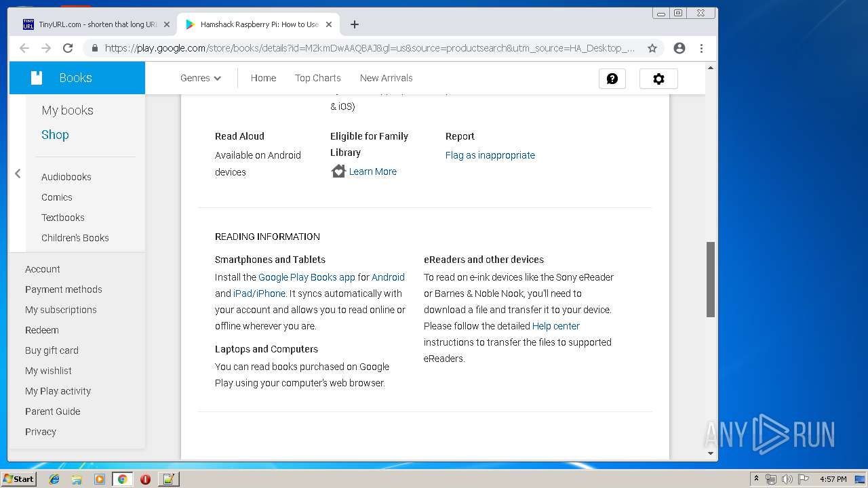Viewport: 868px width, 488px height.
Task: Open My books in the sidebar
Action: tap(67, 110)
